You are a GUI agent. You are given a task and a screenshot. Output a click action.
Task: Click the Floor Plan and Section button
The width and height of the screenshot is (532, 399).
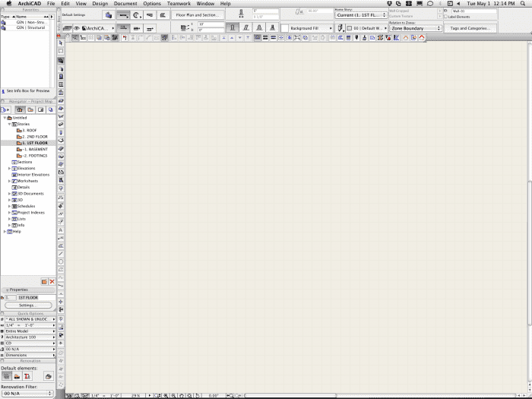[197, 14]
